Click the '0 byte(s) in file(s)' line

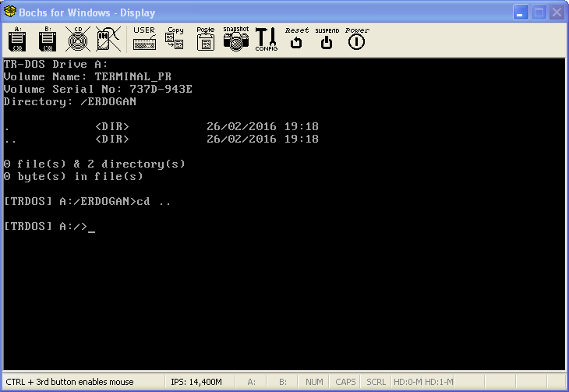pyautogui.click(x=73, y=176)
